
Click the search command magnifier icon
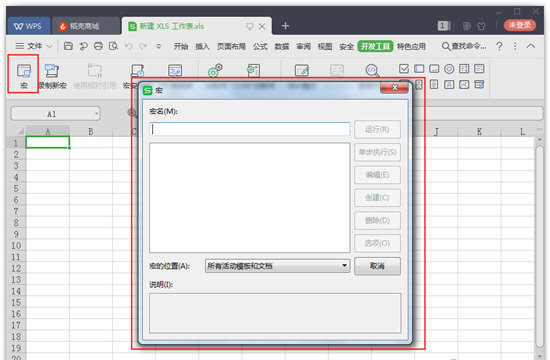(445, 46)
